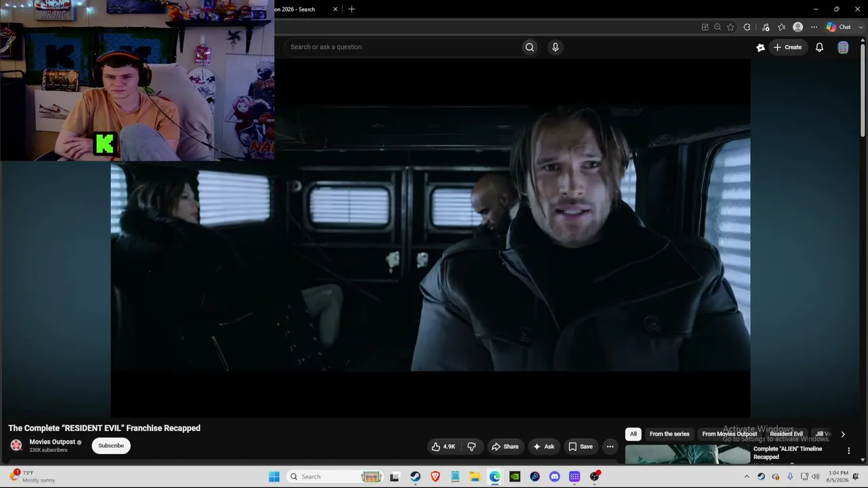Viewport: 868px width, 488px height.
Task: Open the YouTube account avatar menu
Action: coord(843,47)
